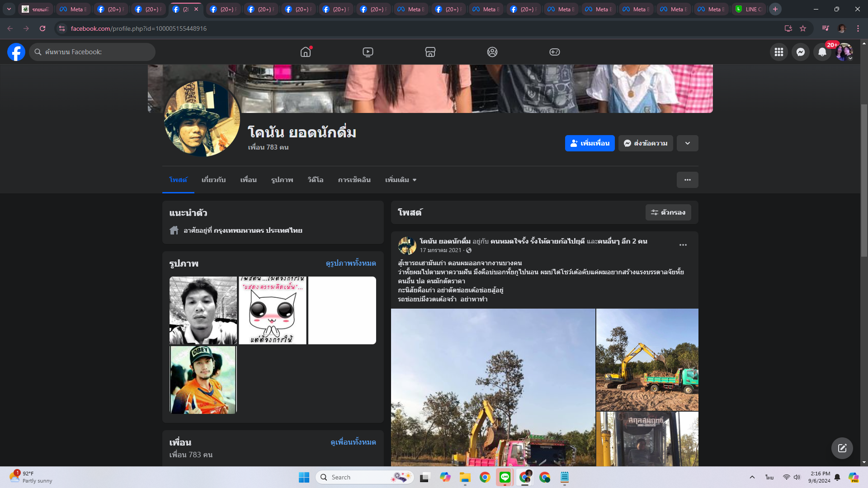Viewport: 868px width, 488px height.
Task: Open Facebook Home icon
Action: tap(306, 52)
